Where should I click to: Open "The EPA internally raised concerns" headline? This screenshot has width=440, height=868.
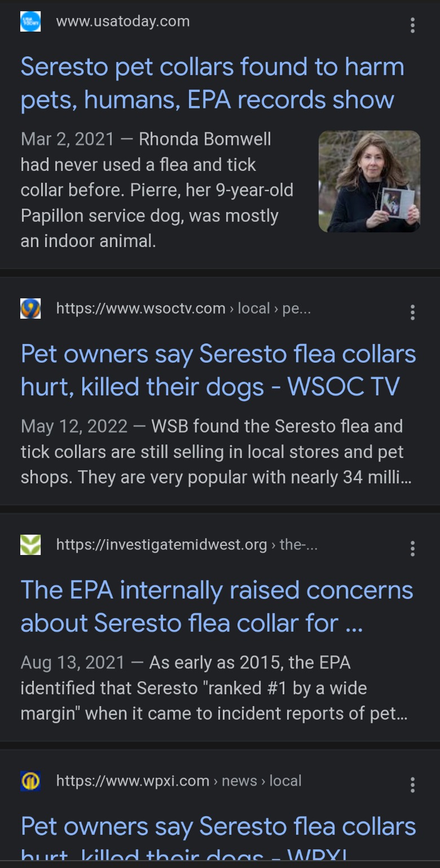pos(217,607)
